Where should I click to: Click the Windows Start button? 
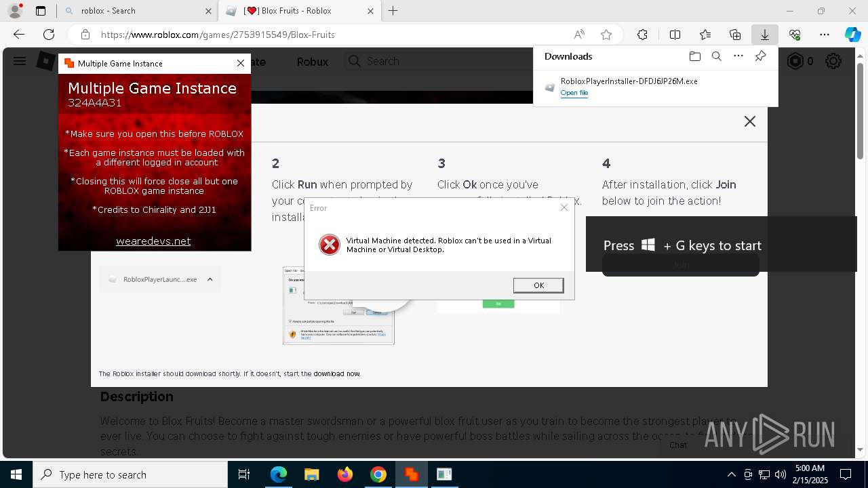(16, 474)
